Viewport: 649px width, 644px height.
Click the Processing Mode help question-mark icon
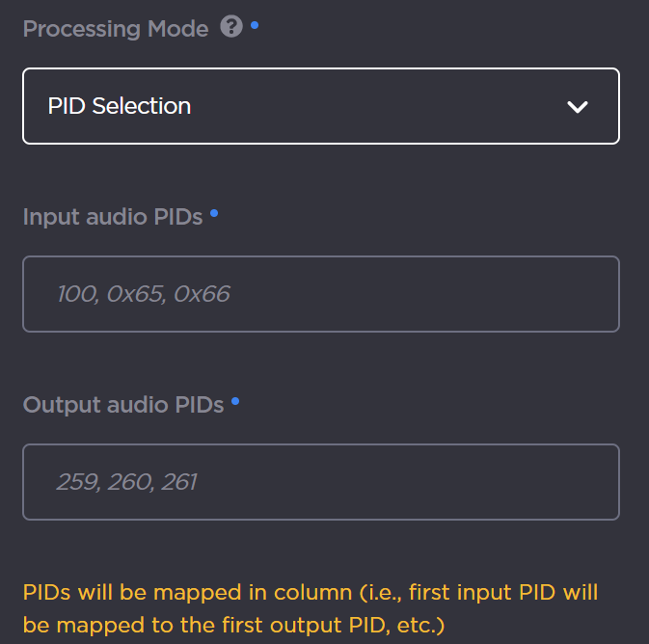231,28
